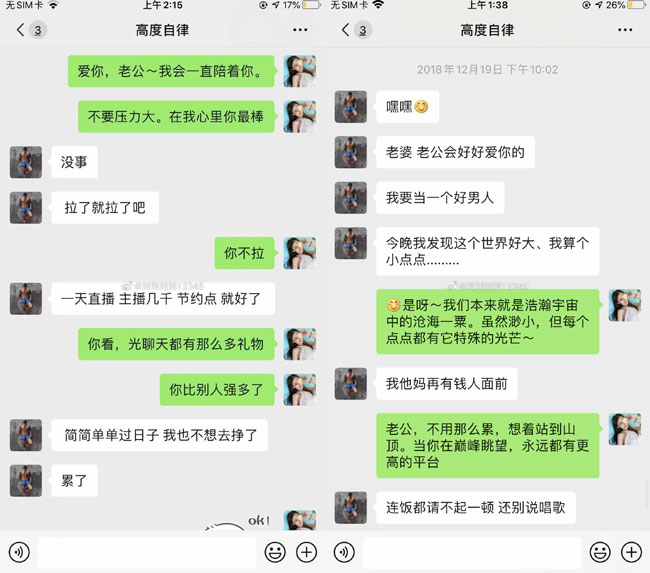Tap the back arrow in right chat
Screen dimensions: 650x573
click(345, 30)
